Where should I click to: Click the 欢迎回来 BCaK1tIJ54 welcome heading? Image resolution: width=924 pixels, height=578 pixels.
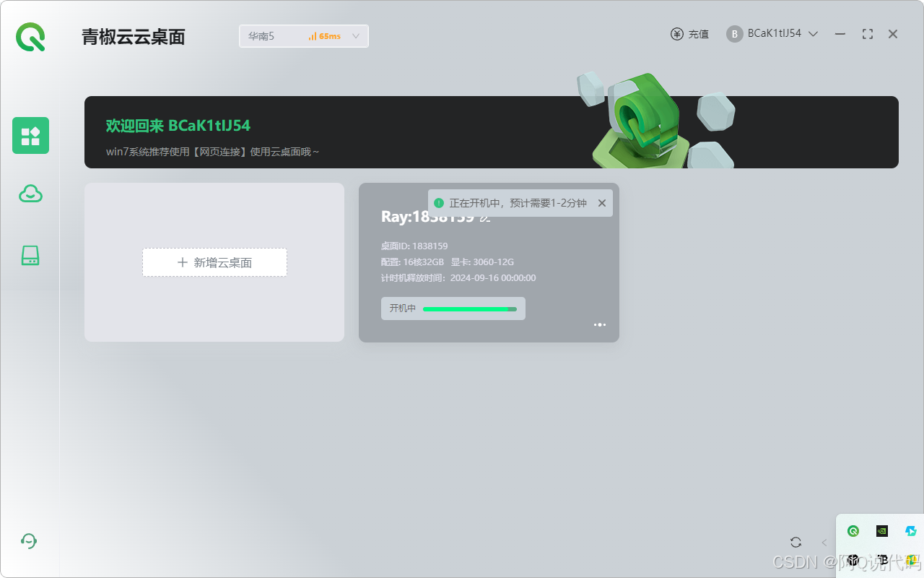point(178,126)
